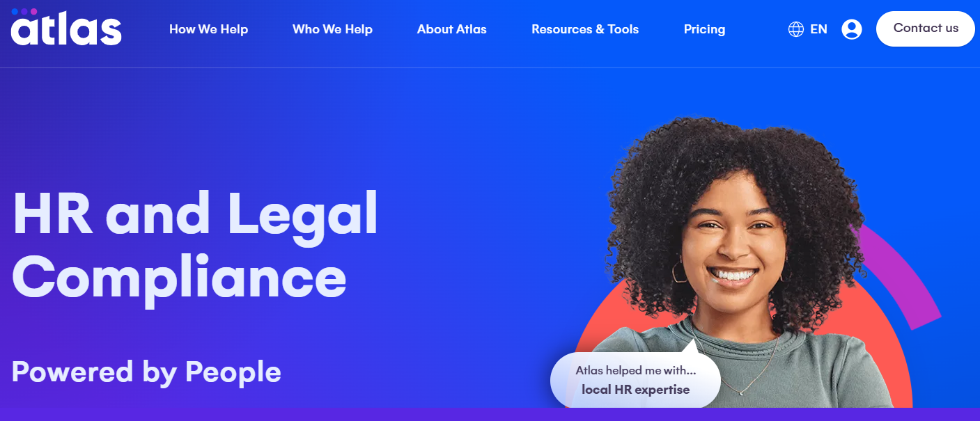The image size is (980, 421).
Task: Open the user account profile icon
Action: (x=851, y=29)
